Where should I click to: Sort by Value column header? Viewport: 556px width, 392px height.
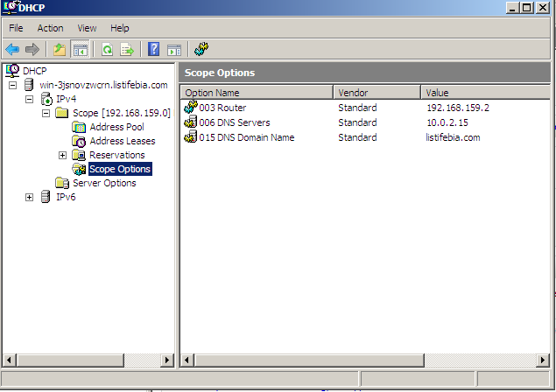tap(486, 93)
